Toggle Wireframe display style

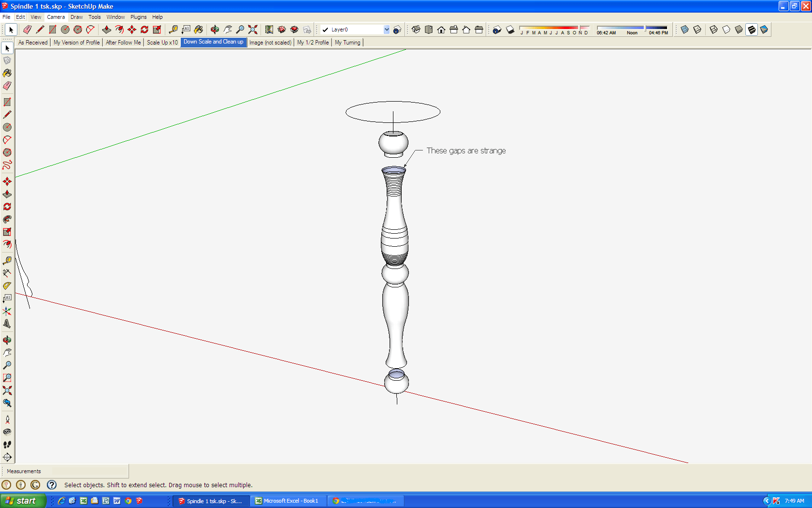tap(712, 30)
